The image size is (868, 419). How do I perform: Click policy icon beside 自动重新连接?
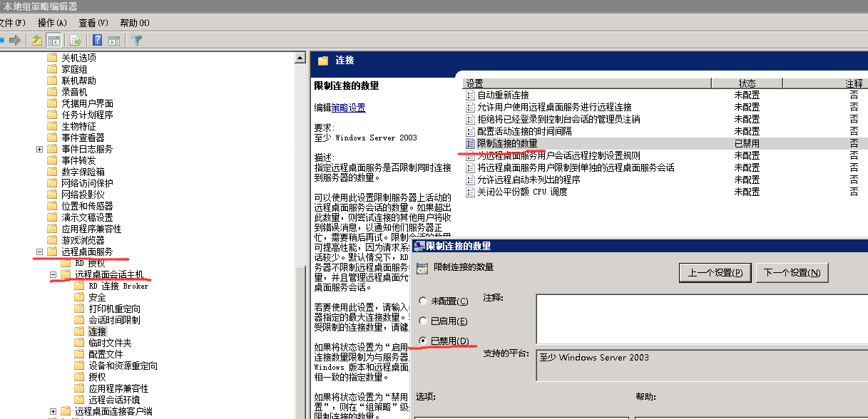(470, 95)
